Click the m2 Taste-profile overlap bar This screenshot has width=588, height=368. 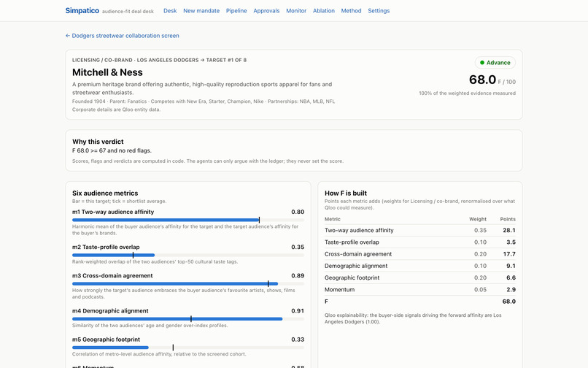point(188,256)
